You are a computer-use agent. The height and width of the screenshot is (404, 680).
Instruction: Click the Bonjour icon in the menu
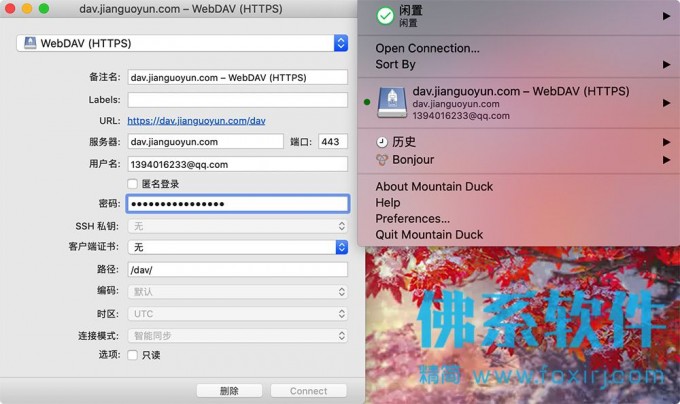382,160
